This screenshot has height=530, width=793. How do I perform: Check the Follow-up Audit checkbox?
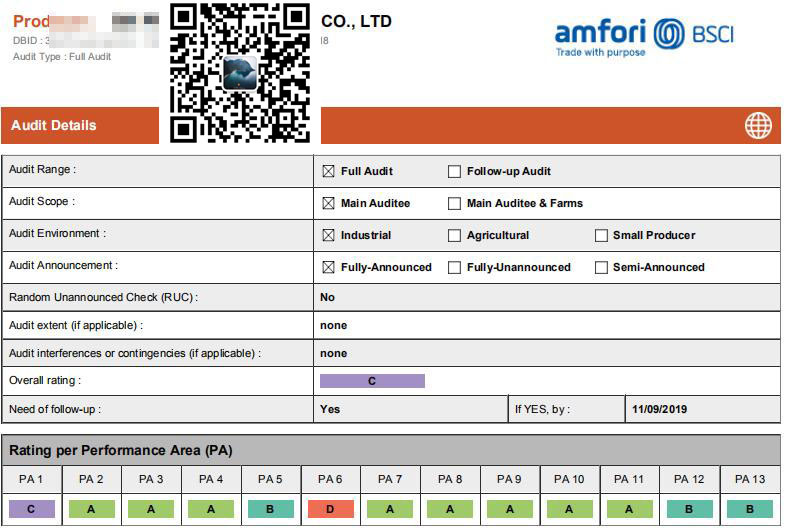click(454, 172)
